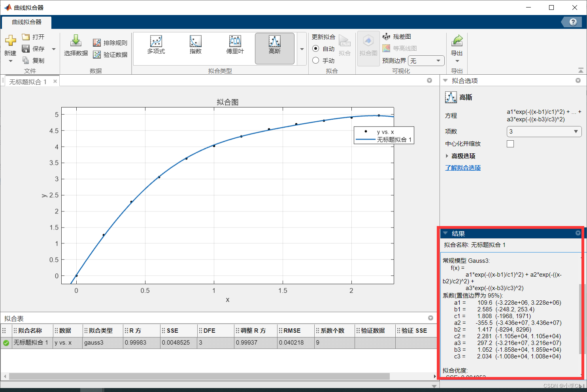Screen dimensions: 587x392
Task: Open the help question mark button
Action: pos(573,22)
